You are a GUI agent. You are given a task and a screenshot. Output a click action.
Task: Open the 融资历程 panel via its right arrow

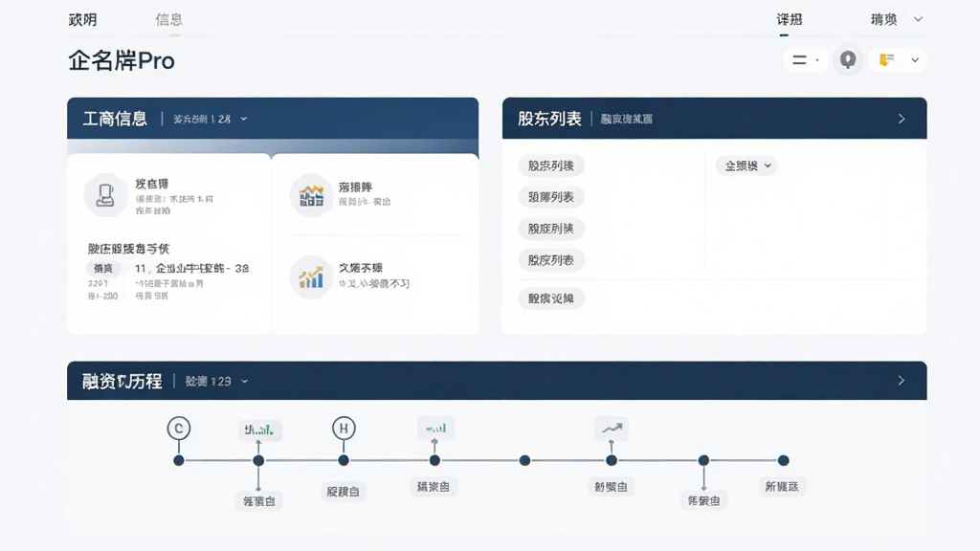902,381
